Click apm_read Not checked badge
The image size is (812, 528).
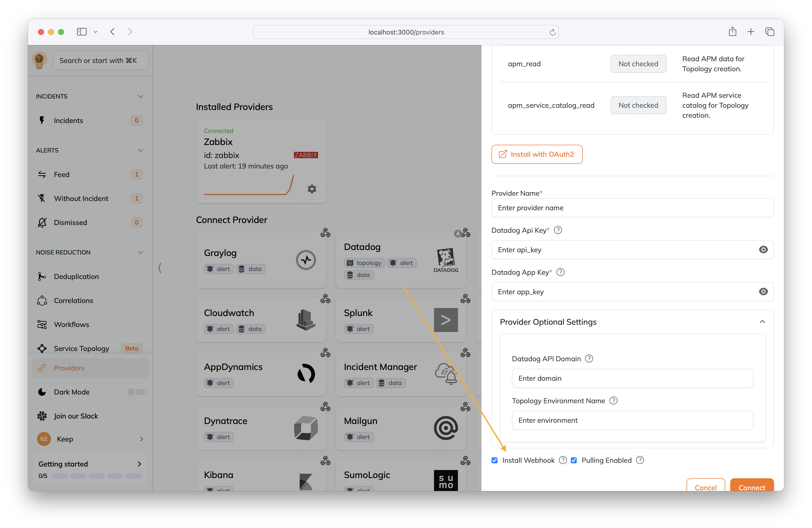coord(638,64)
